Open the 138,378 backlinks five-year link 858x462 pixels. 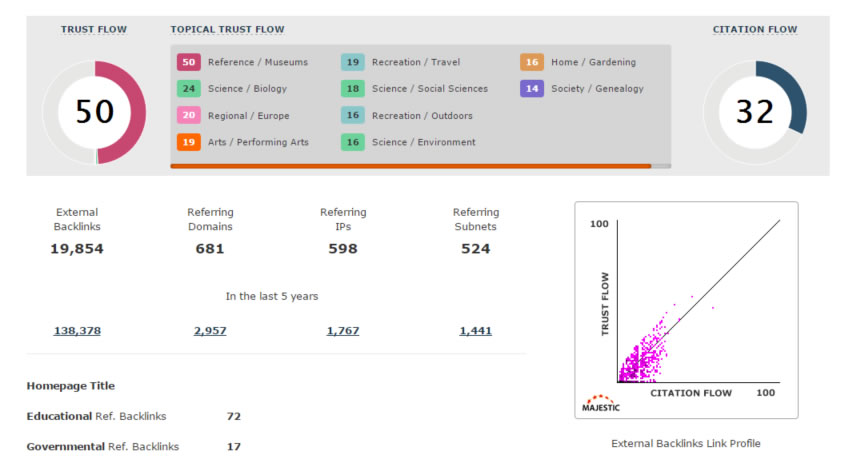(x=77, y=331)
